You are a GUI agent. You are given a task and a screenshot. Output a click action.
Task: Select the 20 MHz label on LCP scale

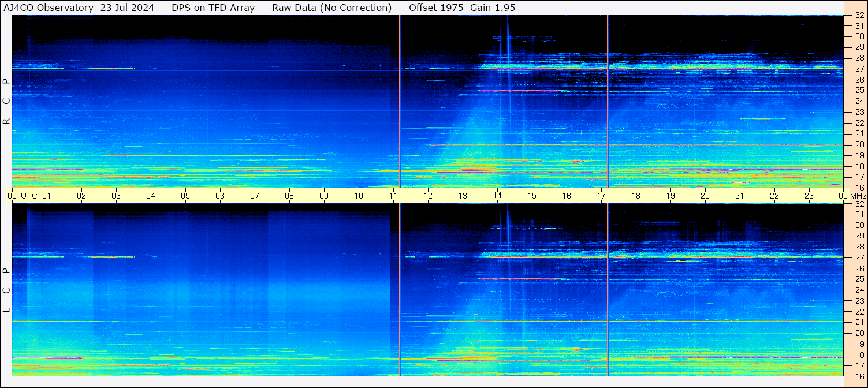(x=859, y=333)
